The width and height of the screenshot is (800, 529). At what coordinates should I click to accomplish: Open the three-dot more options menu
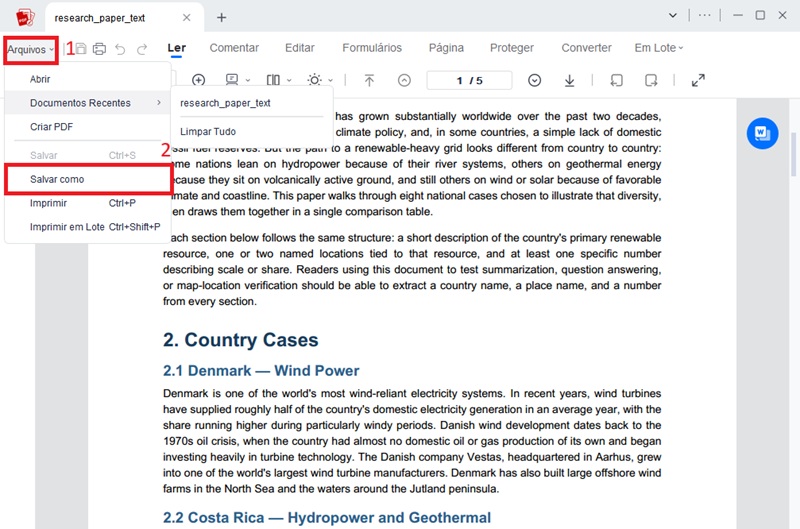point(705,15)
